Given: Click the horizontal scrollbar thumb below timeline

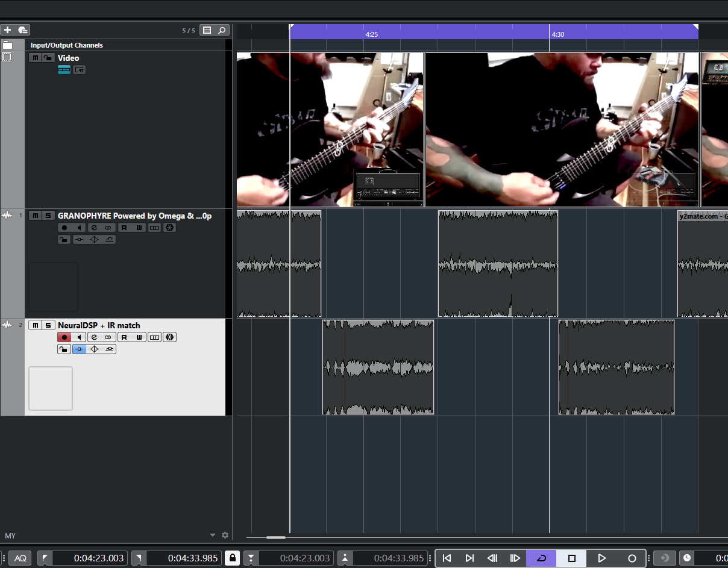Looking at the screenshot, I should pyautogui.click(x=276, y=537).
